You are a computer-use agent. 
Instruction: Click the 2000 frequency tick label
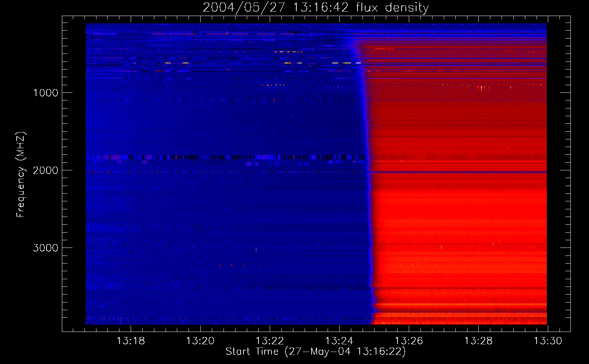coord(46,170)
